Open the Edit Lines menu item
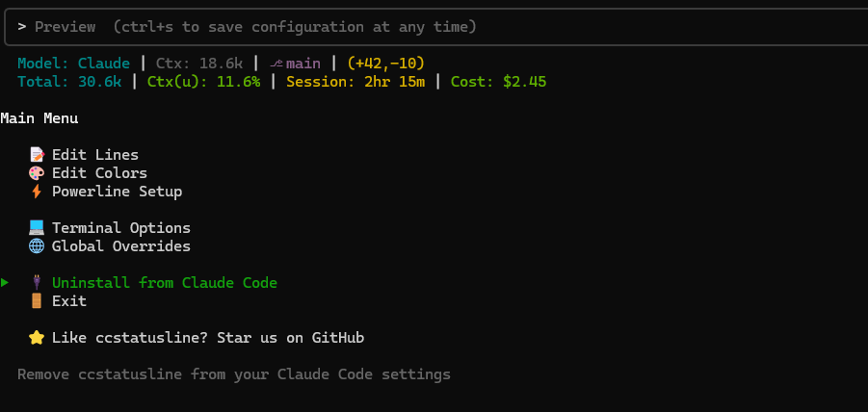 [x=95, y=155]
